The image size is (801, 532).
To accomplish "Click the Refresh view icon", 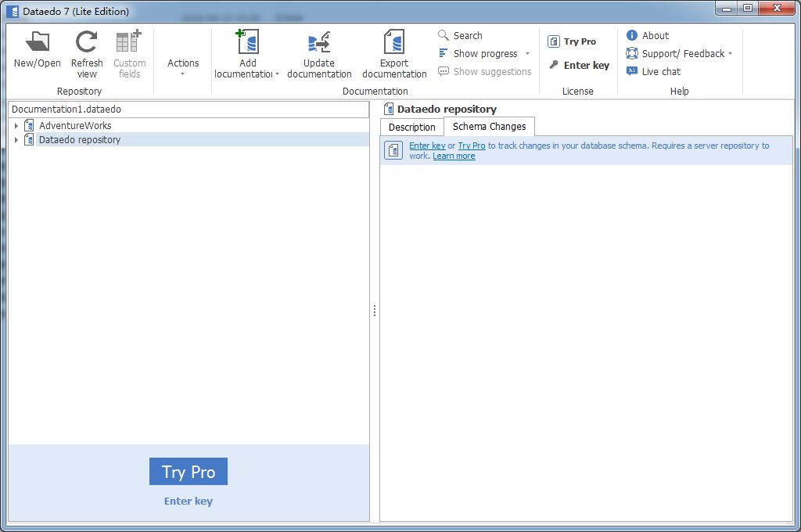I will [86, 41].
